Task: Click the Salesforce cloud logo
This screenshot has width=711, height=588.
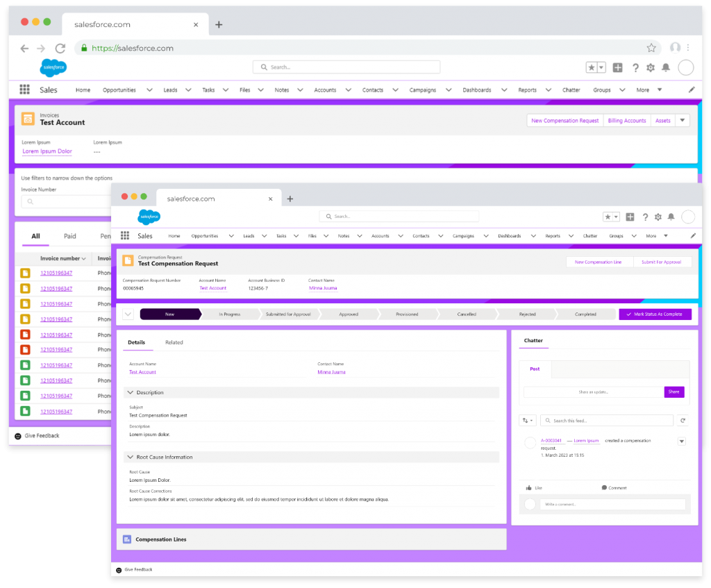Action: point(148,217)
